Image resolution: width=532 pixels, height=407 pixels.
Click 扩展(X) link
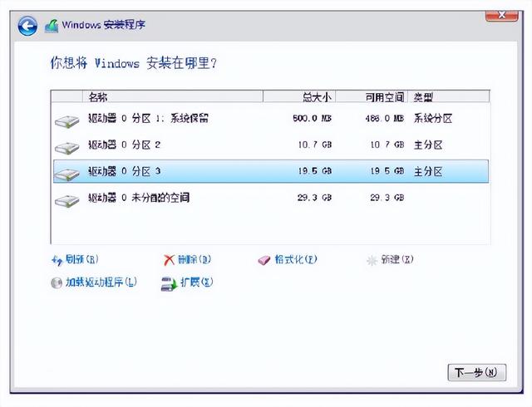click(x=196, y=282)
